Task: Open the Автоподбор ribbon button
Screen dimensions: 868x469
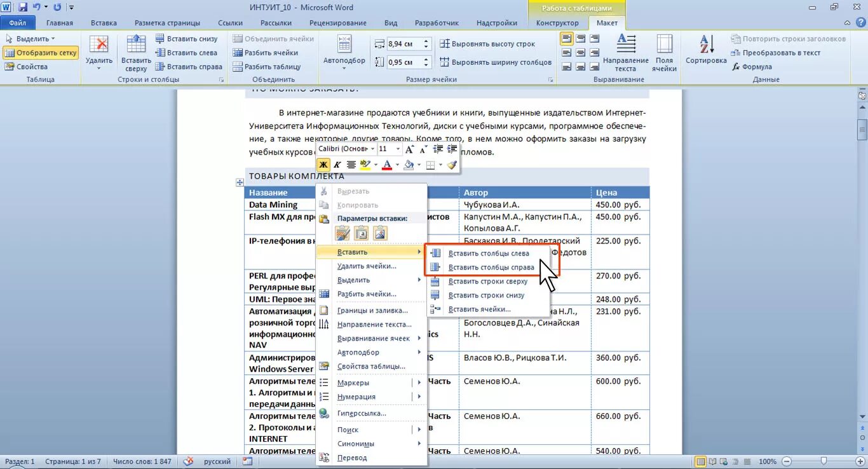Action: click(344, 52)
